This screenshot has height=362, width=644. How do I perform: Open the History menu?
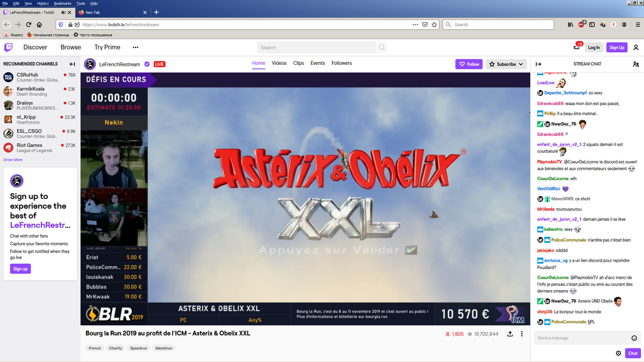43,3
